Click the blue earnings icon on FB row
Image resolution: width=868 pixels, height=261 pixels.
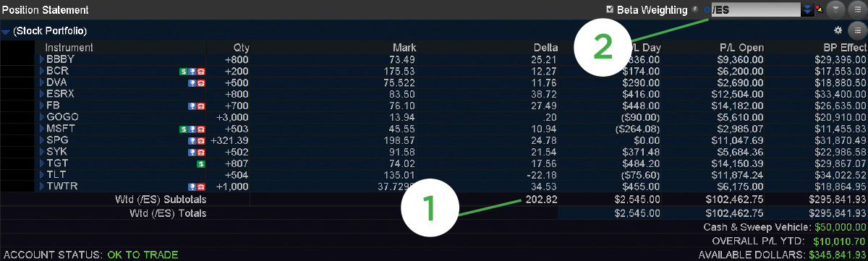(192, 106)
